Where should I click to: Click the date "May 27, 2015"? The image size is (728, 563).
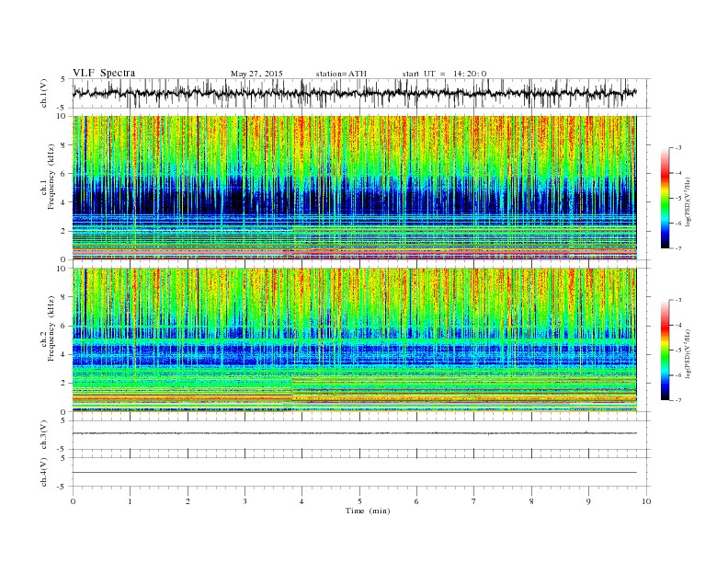tap(256, 74)
